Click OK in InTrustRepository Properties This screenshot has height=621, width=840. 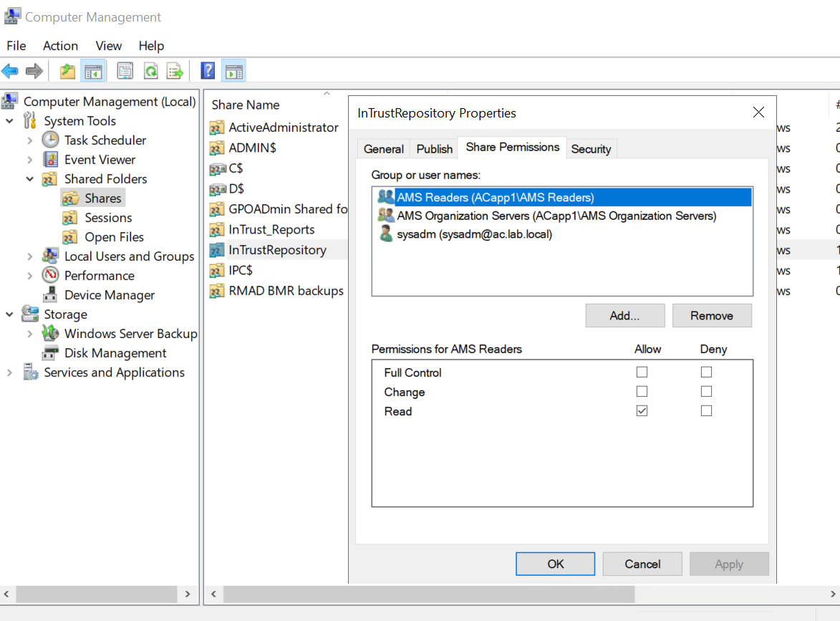(x=555, y=564)
